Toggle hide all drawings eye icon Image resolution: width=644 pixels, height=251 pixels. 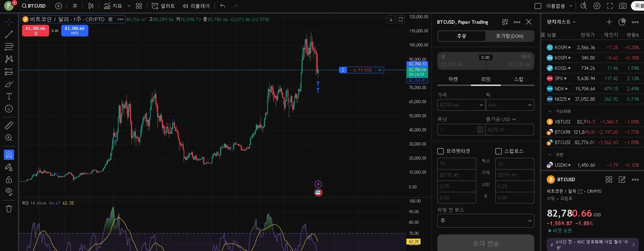(x=9, y=192)
